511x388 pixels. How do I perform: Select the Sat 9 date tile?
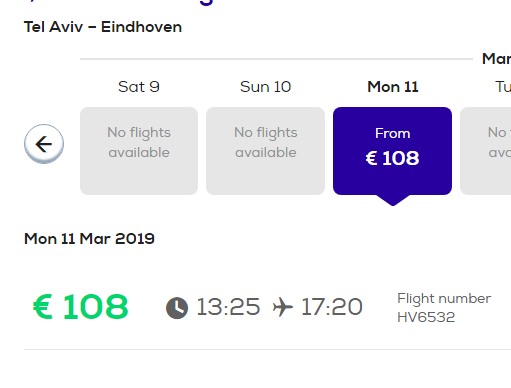coord(139,151)
